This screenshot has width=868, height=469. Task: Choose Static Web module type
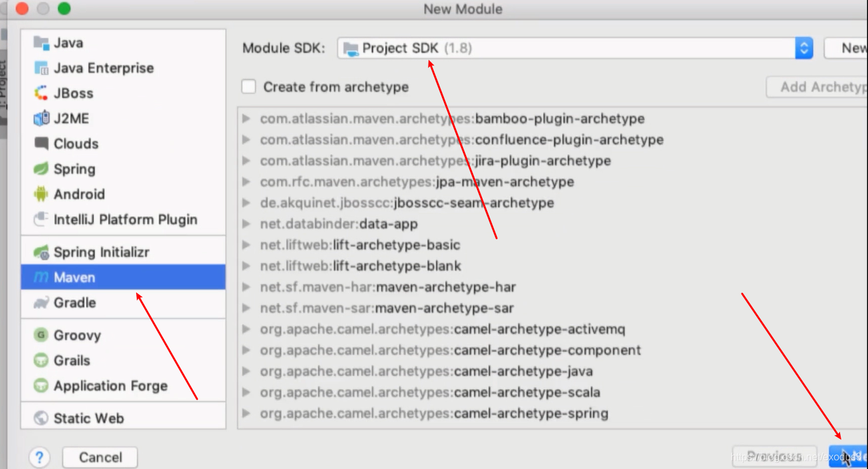point(123,418)
